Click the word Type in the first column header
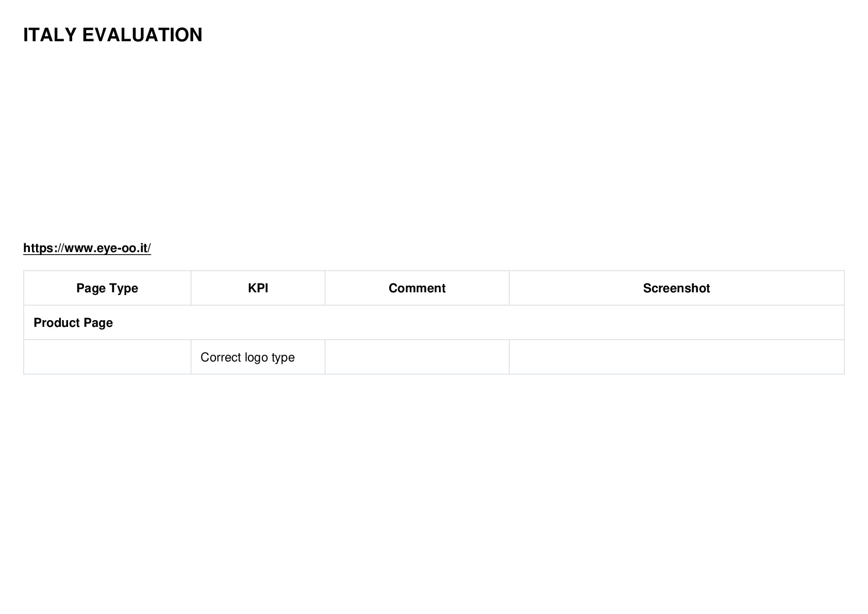Viewport: 868px width, 614px height. [124, 289]
